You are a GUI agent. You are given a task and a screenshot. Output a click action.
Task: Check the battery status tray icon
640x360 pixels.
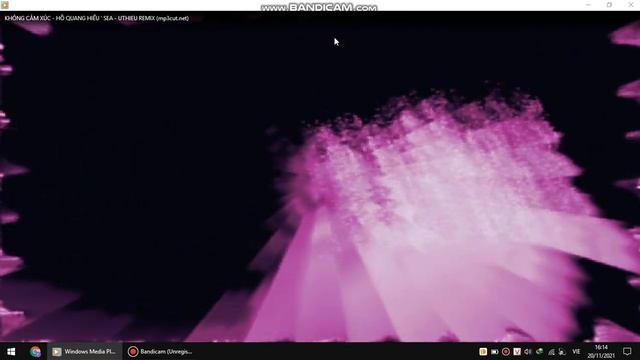pos(494,351)
